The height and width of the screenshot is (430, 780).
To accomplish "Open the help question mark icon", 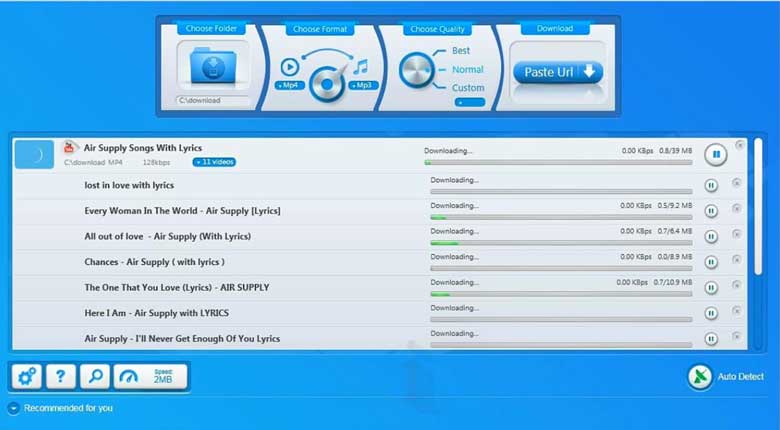I will click(61, 376).
